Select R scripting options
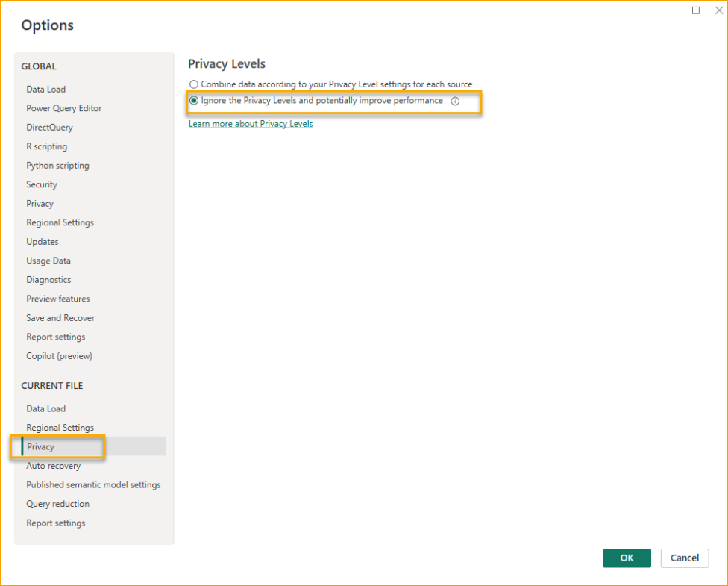The width and height of the screenshot is (728, 586). click(47, 146)
